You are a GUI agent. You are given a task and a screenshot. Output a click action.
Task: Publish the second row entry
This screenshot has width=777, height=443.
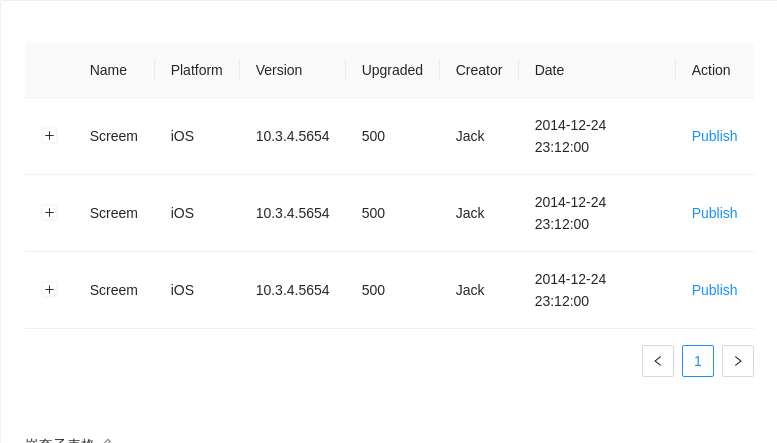(x=714, y=213)
